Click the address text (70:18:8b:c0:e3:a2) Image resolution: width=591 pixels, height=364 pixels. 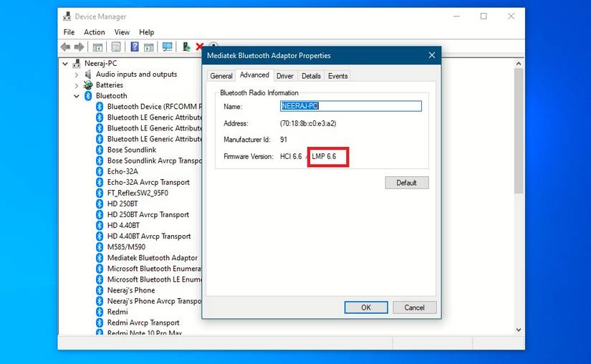tap(308, 123)
